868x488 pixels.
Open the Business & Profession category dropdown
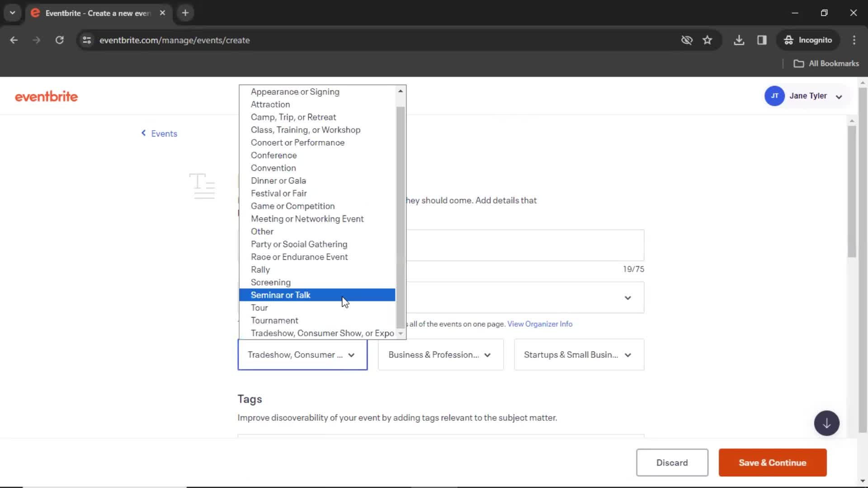(x=441, y=355)
